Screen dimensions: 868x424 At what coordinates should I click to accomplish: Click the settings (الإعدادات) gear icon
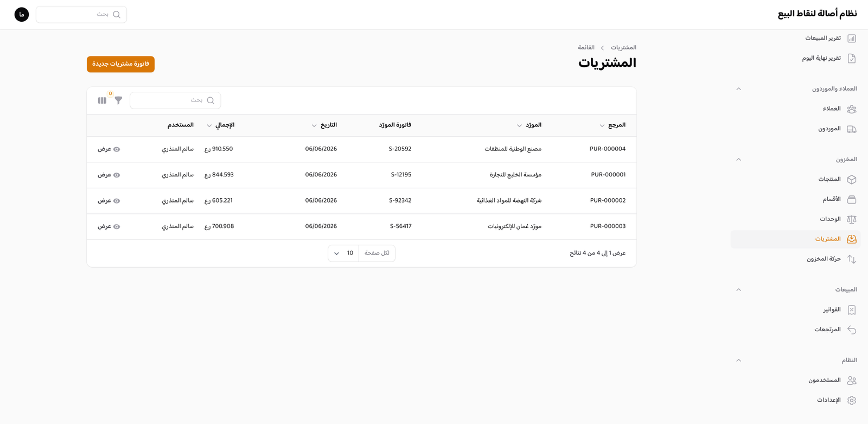click(852, 401)
